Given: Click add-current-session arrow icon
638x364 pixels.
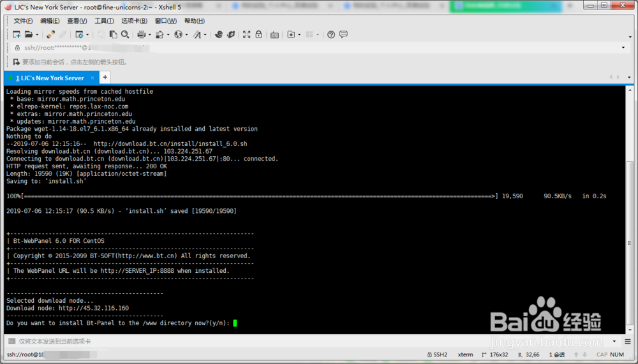Looking at the screenshot, I should coord(17,62).
